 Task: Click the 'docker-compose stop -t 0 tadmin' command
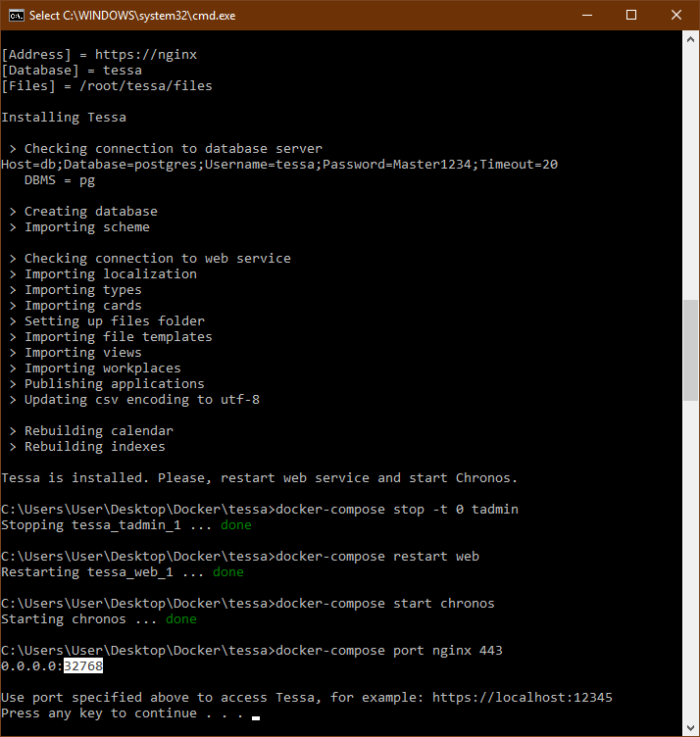pyautogui.click(x=397, y=509)
